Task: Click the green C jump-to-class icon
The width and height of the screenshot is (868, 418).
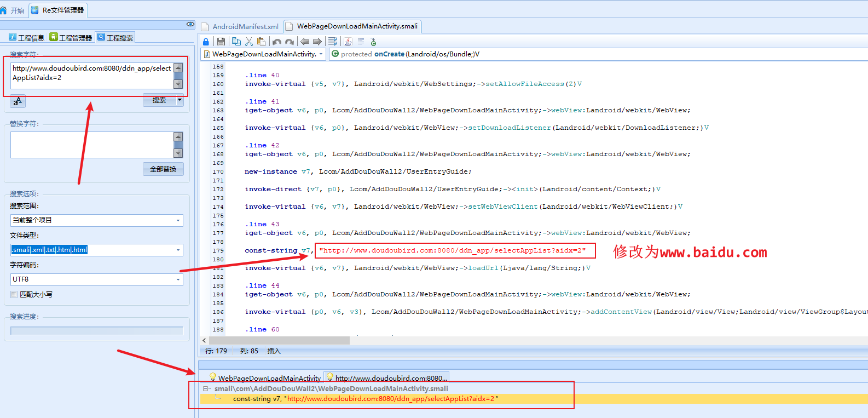Action: (373, 42)
